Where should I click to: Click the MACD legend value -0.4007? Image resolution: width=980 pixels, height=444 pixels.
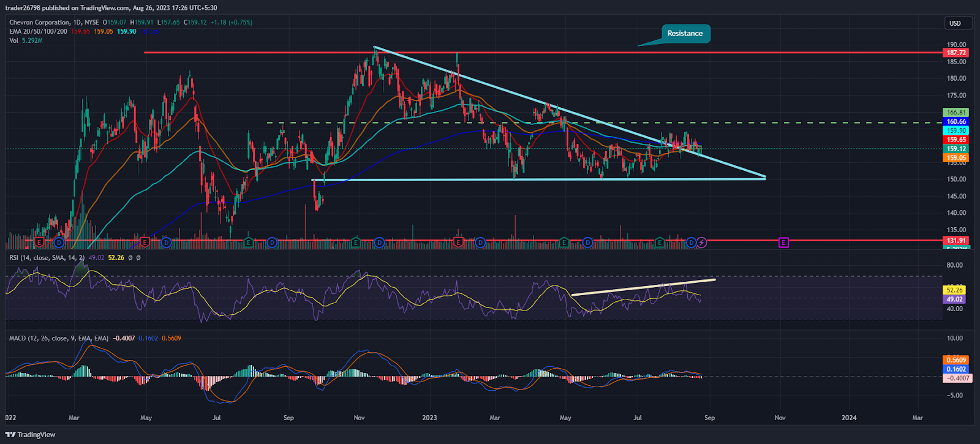[124, 338]
